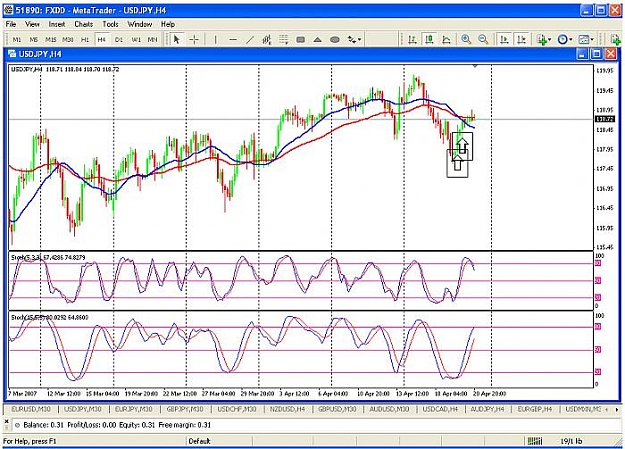Click the Default profile in status bar
The height and width of the screenshot is (449, 625).
coord(199,441)
